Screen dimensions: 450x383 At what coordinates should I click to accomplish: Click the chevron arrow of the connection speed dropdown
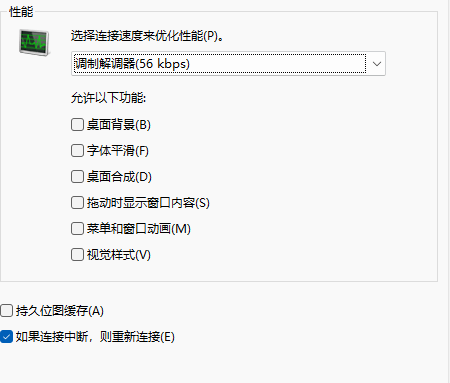[x=377, y=64]
